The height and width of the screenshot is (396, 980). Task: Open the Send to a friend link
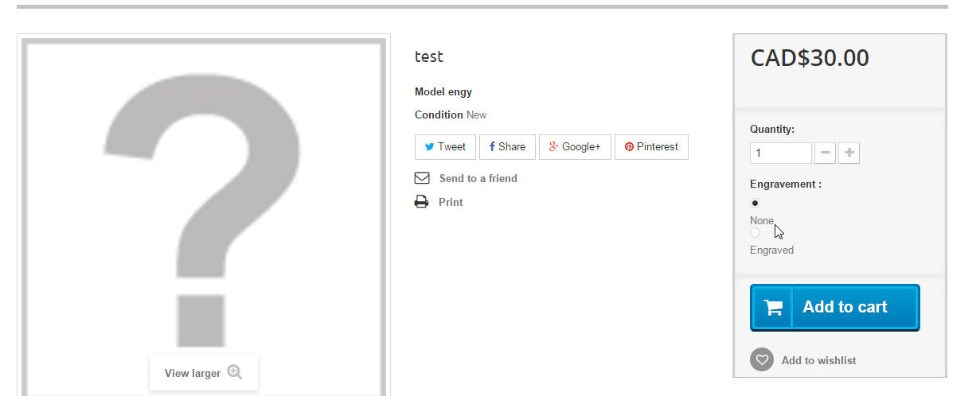coord(478,178)
